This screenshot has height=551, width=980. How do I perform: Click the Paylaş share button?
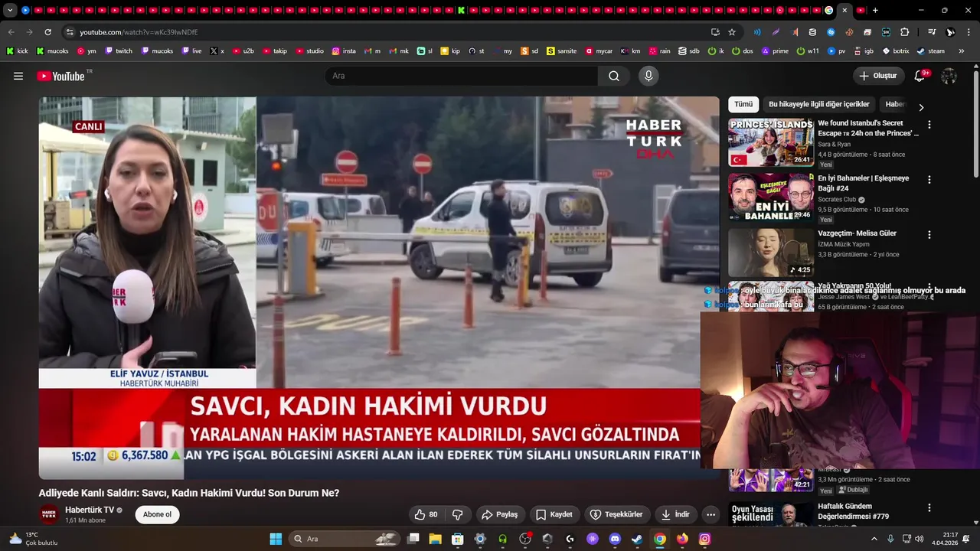[499, 514]
